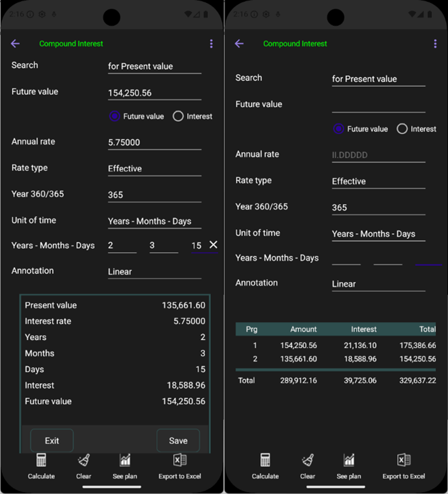The height and width of the screenshot is (494, 448).
Task: Select Interest radio on right screen
Action: coord(402,129)
